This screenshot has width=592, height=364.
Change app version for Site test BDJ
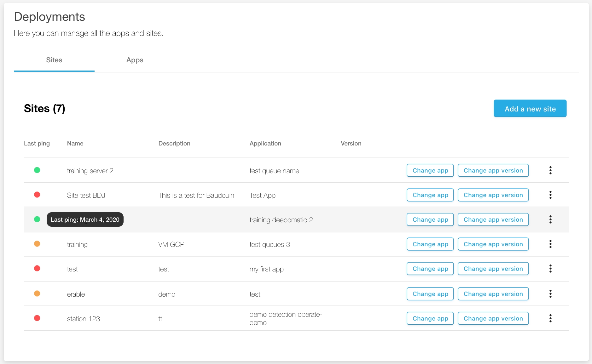click(x=493, y=195)
